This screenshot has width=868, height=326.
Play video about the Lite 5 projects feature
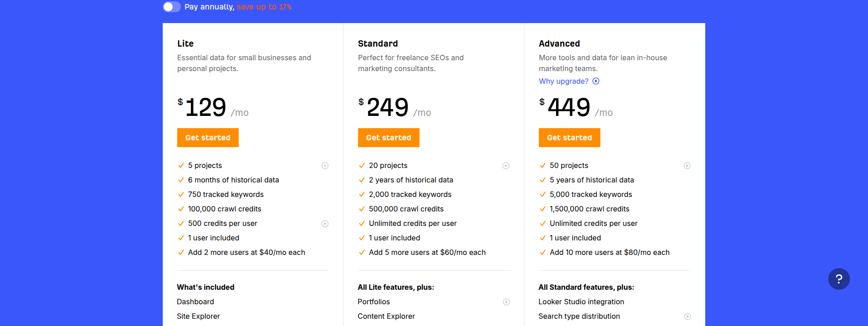(325, 166)
